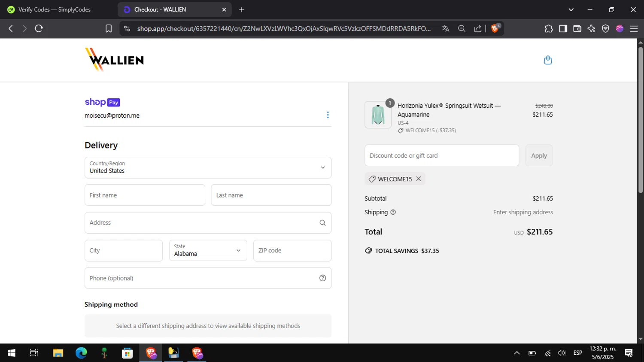Open Brave VPN shield icon
The height and width of the screenshot is (362, 644).
[x=605, y=28]
